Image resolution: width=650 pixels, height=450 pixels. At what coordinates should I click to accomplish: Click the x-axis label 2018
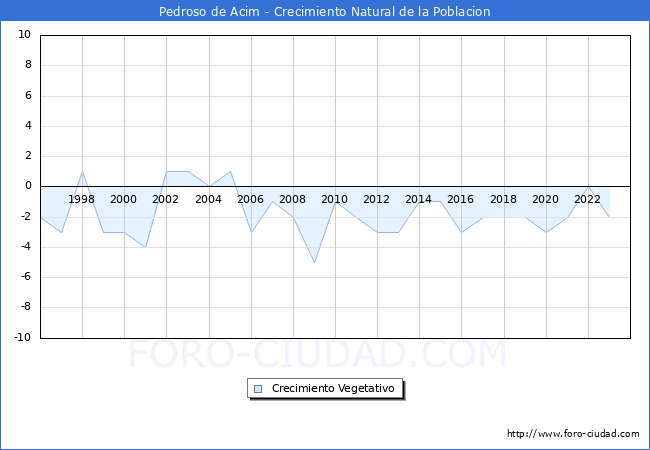coord(503,199)
